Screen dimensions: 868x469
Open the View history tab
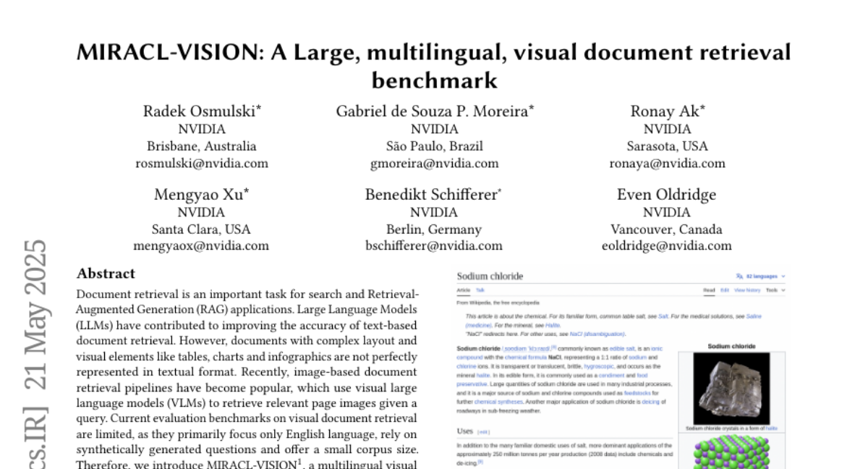747,290
